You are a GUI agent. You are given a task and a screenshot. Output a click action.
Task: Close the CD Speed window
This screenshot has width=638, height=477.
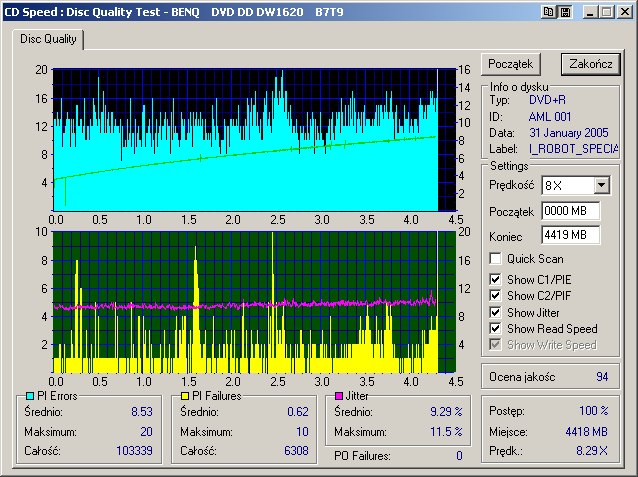pos(625,12)
